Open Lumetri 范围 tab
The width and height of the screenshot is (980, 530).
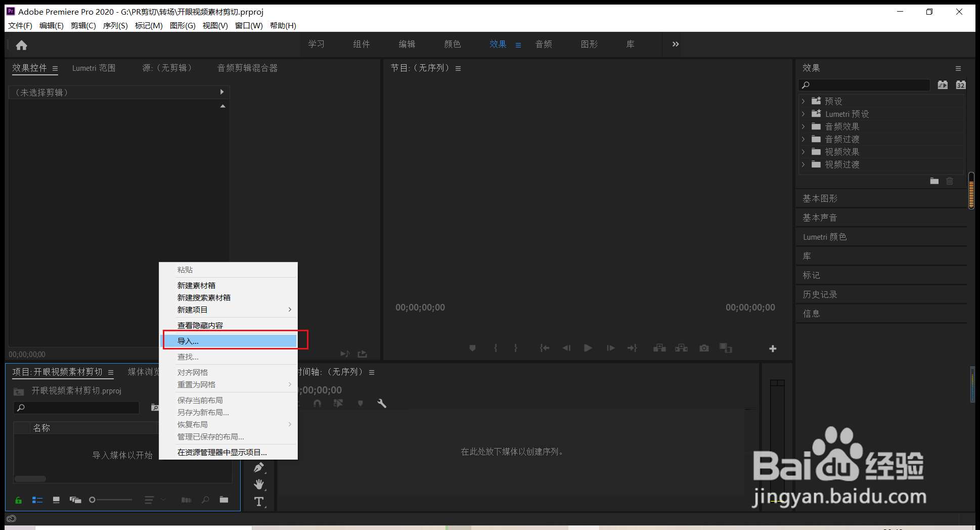point(94,68)
